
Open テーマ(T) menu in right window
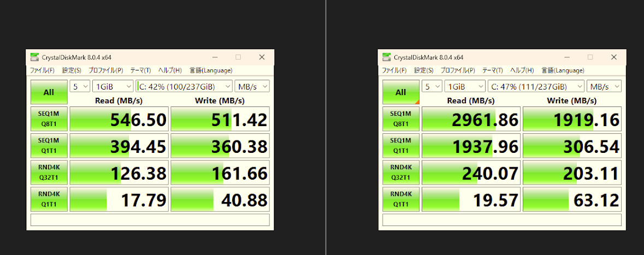point(493,70)
